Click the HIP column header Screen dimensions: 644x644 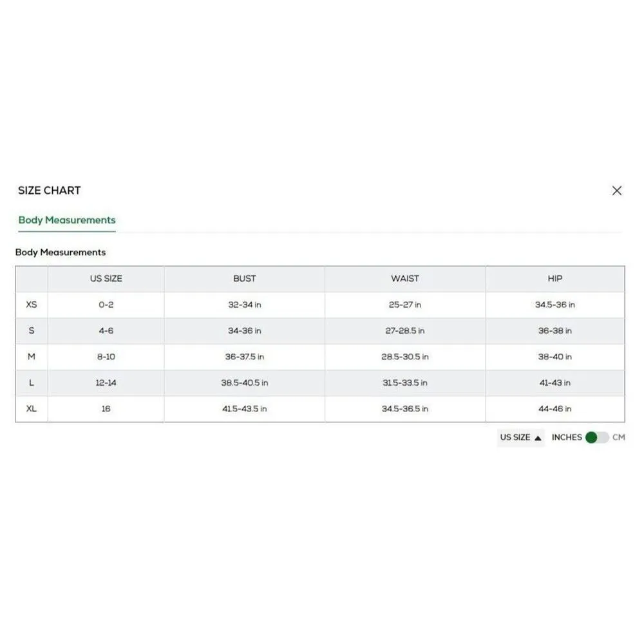pos(555,279)
